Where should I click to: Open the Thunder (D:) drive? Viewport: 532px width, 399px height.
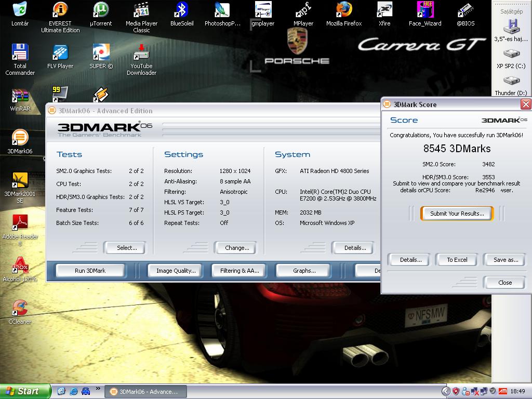click(511, 86)
